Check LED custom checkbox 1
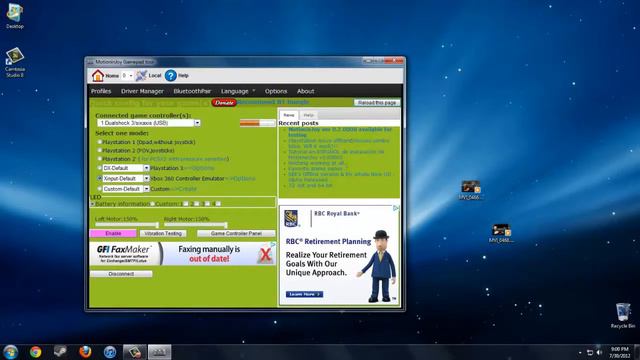This screenshot has width=640, height=360. click(x=186, y=204)
